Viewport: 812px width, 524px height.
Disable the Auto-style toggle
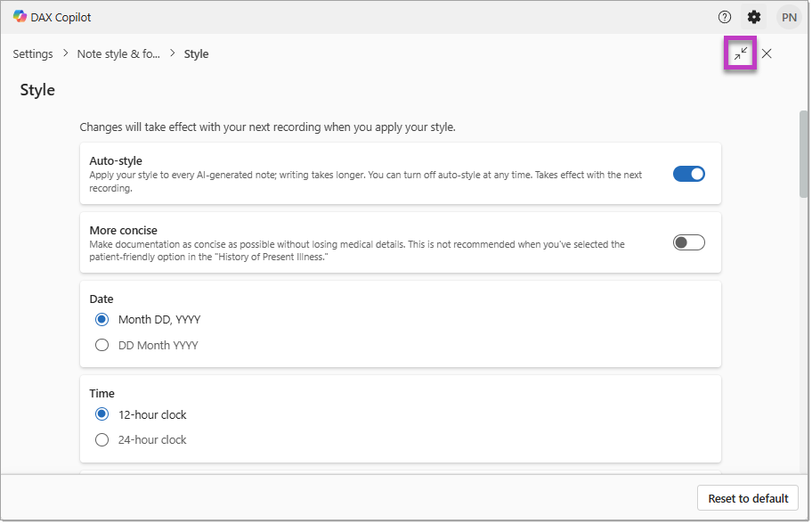click(687, 173)
